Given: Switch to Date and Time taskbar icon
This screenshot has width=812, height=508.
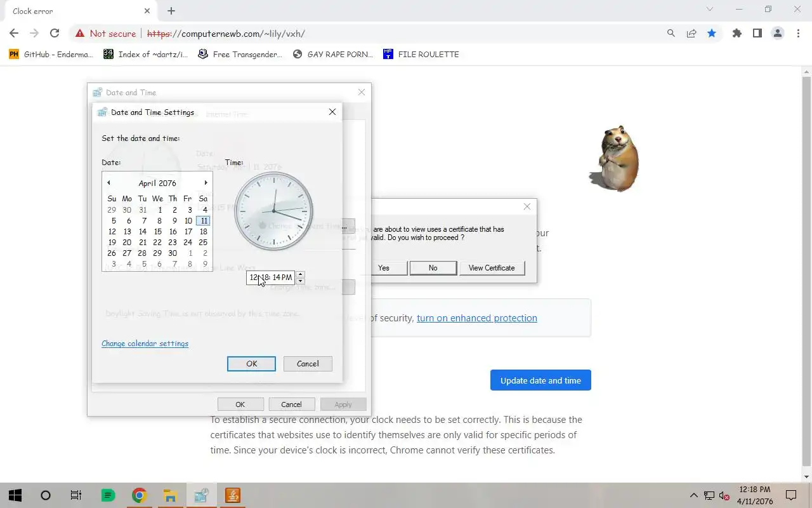Looking at the screenshot, I should [201, 495].
